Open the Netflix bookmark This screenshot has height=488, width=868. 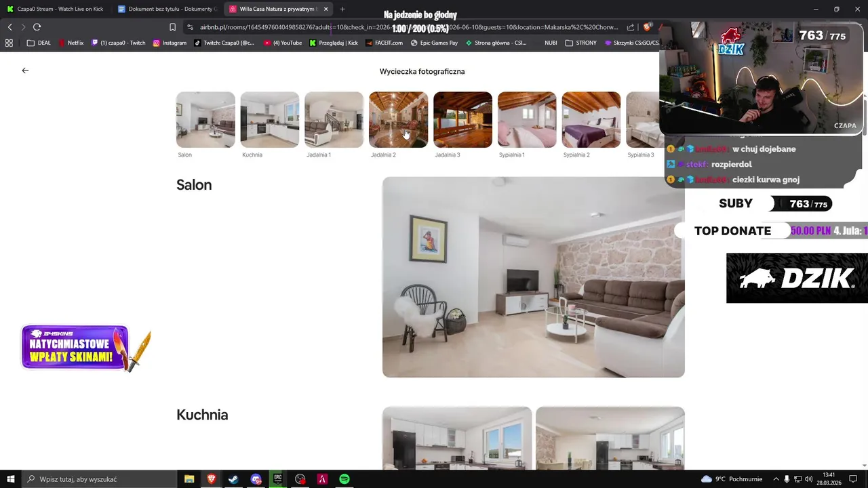click(x=71, y=43)
